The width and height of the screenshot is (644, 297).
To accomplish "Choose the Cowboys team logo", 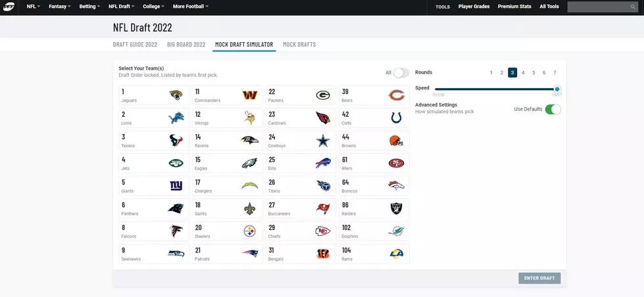I will (323, 141).
